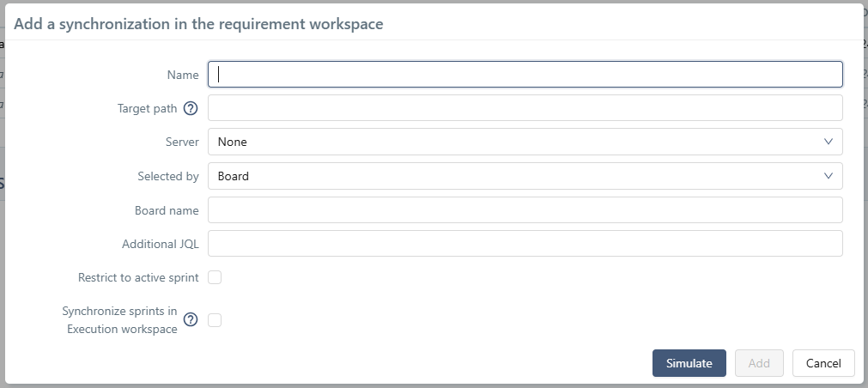Tick Synchronize sprints in Execution workspace checkbox
The width and height of the screenshot is (868, 388).
pyautogui.click(x=215, y=320)
